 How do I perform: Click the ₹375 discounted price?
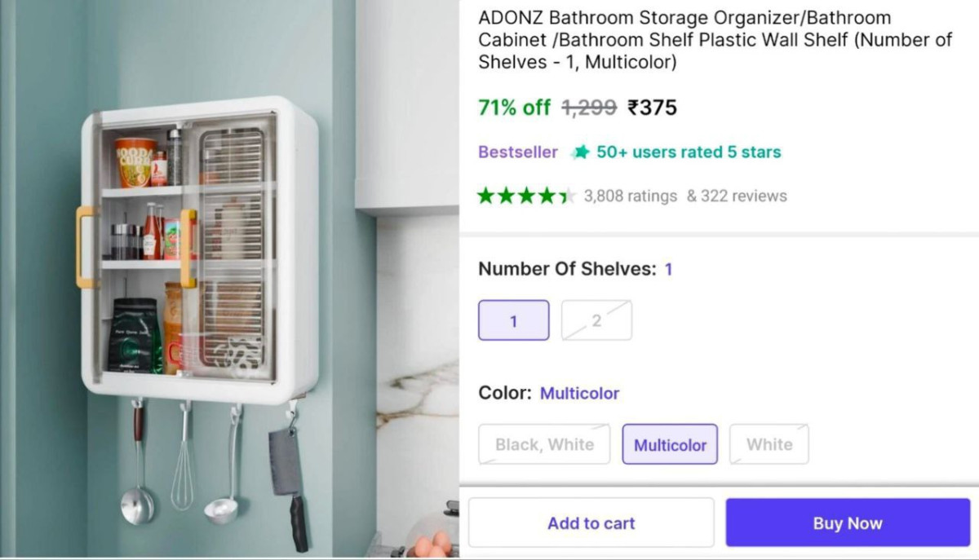[x=652, y=107]
